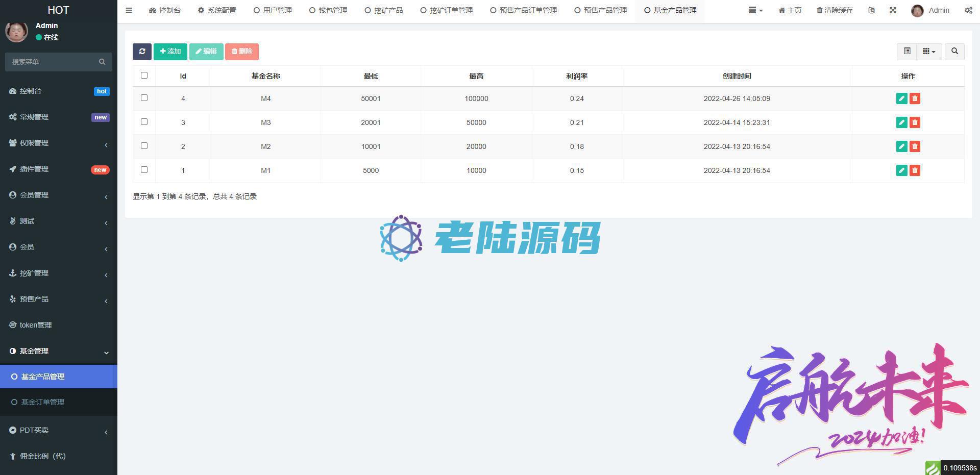Switch to 挖矿产品 tab
Screen dimensions: 980x475
(x=384, y=10)
